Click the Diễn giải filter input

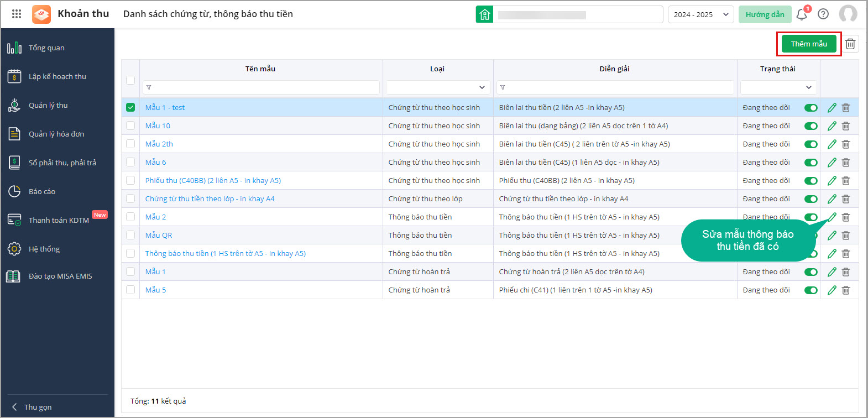click(615, 87)
